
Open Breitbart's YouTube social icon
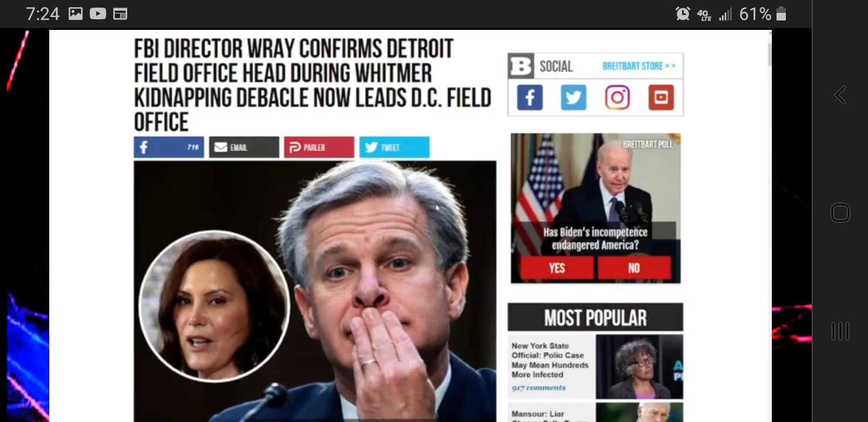coord(661,97)
